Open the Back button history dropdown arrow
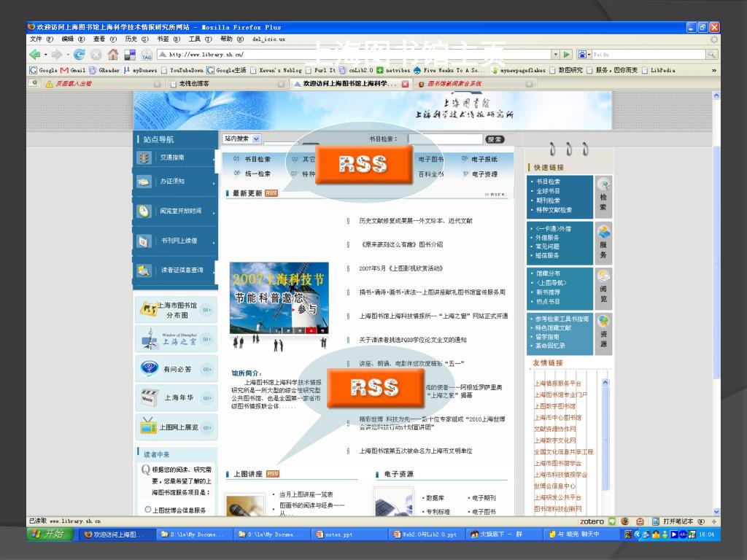This screenshot has height=560, width=747. tap(45, 55)
